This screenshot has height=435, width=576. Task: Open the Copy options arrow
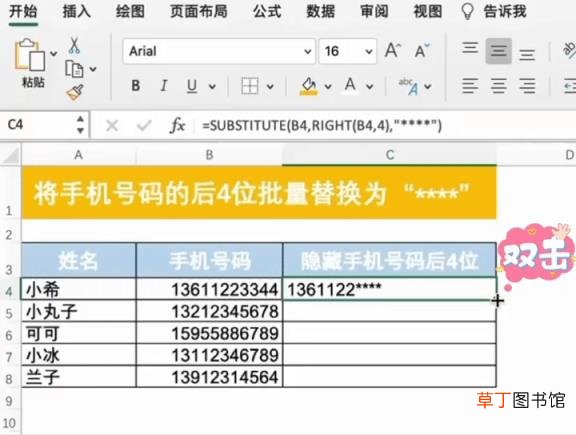(93, 69)
